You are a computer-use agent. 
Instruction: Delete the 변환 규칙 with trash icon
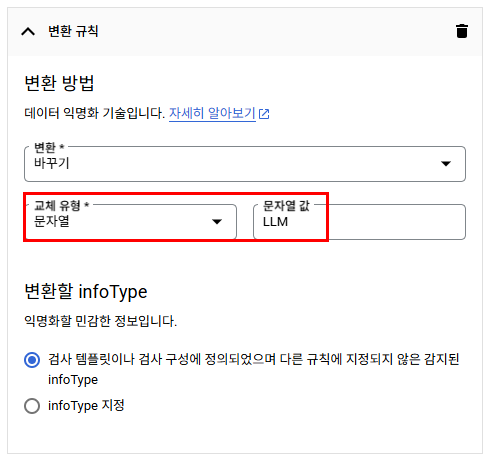[x=462, y=31]
